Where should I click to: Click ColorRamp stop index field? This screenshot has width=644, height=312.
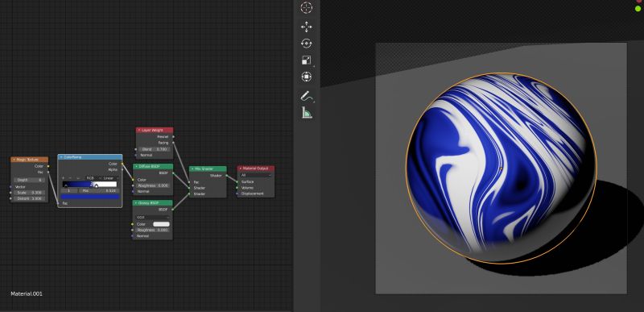(69, 191)
